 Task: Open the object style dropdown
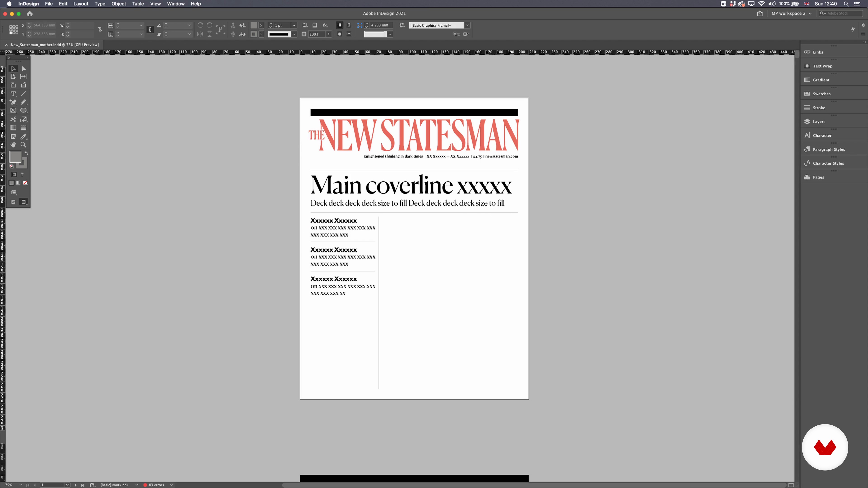(x=467, y=25)
